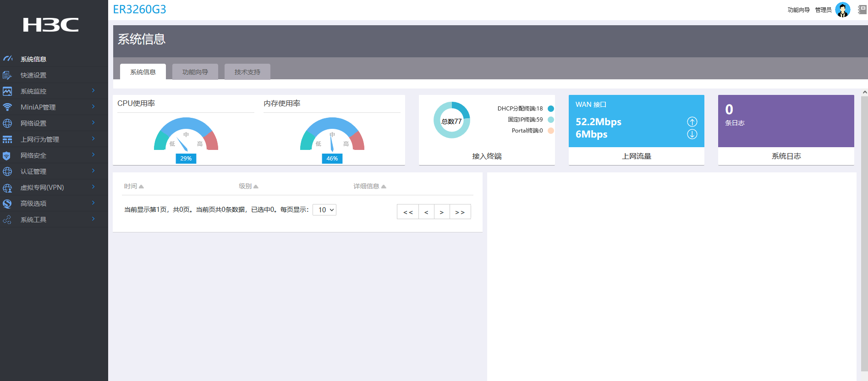Click the notebook icon at top right
868x381 pixels.
point(862,10)
